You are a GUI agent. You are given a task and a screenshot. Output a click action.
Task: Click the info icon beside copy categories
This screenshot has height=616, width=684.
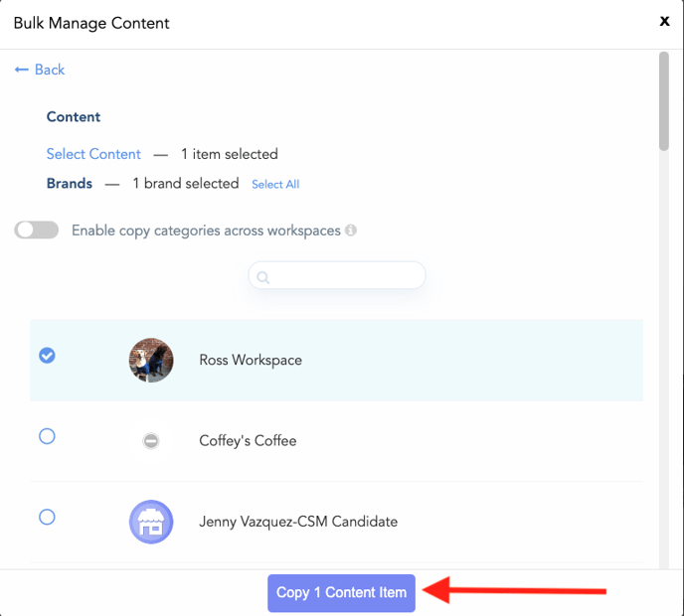(351, 230)
